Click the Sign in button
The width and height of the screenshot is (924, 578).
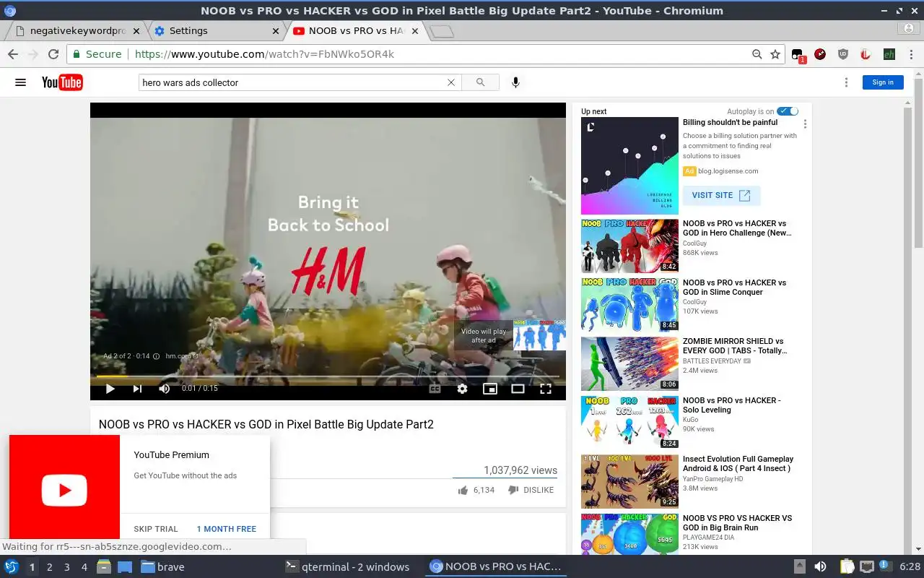tap(883, 82)
